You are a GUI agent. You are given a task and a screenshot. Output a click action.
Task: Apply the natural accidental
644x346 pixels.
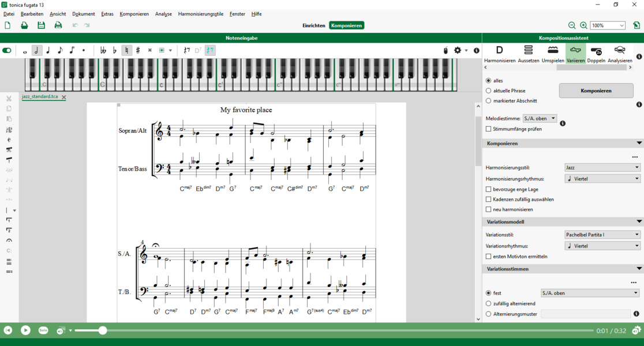[126, 51]
